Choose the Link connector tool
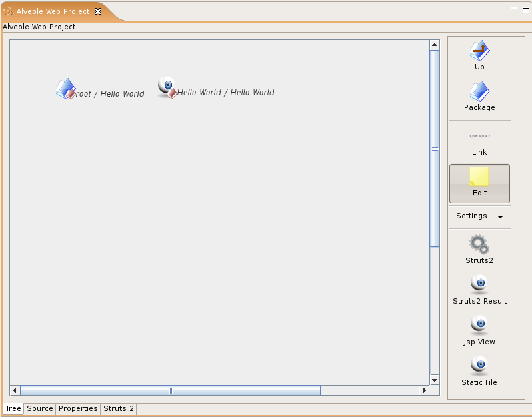Image resolution: width=532 pixels, height=417 pixels. 479,137
